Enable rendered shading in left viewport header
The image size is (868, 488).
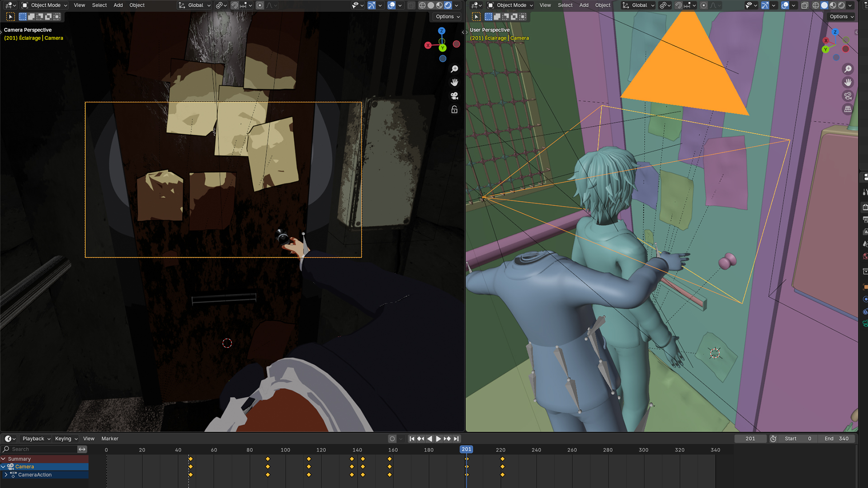[448, 5]
